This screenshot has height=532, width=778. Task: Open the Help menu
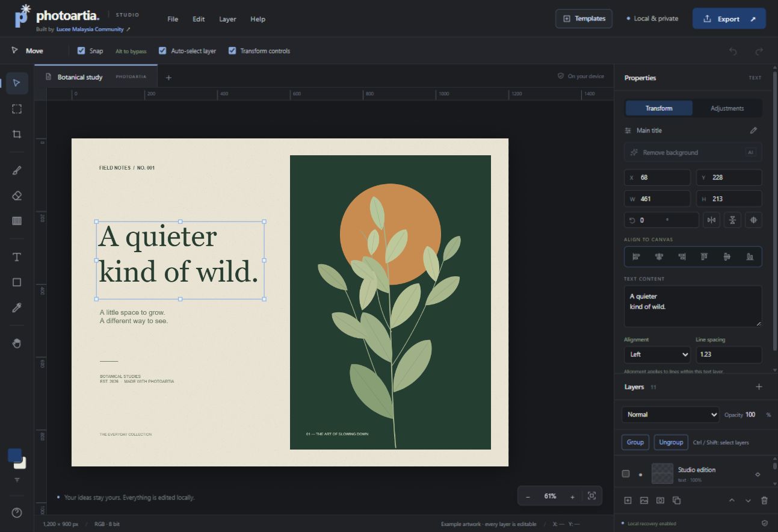click(x=258, y=19)
